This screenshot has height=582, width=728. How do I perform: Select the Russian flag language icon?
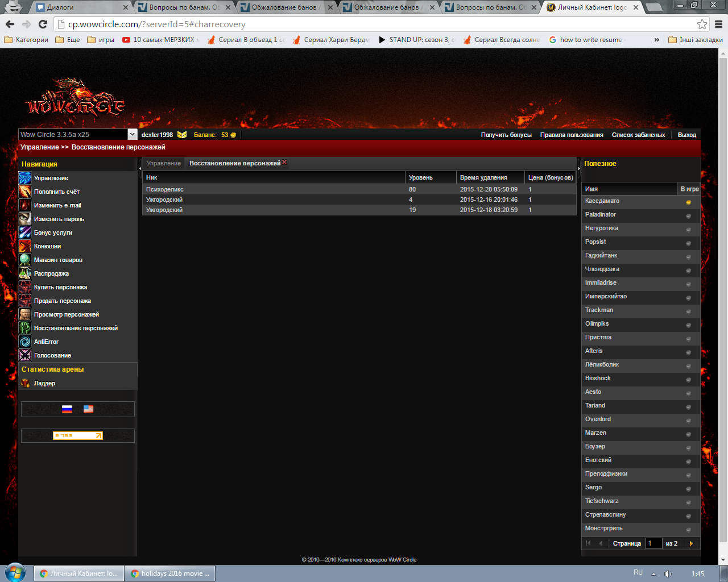67,409
